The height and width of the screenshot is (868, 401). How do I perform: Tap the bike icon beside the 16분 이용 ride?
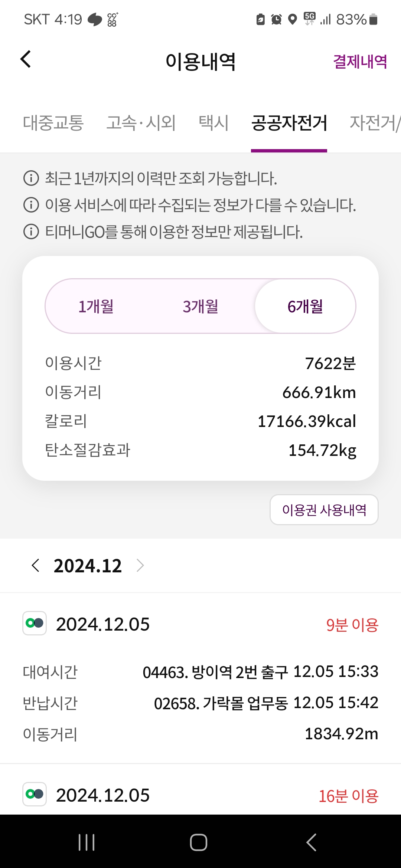point(35,794)
